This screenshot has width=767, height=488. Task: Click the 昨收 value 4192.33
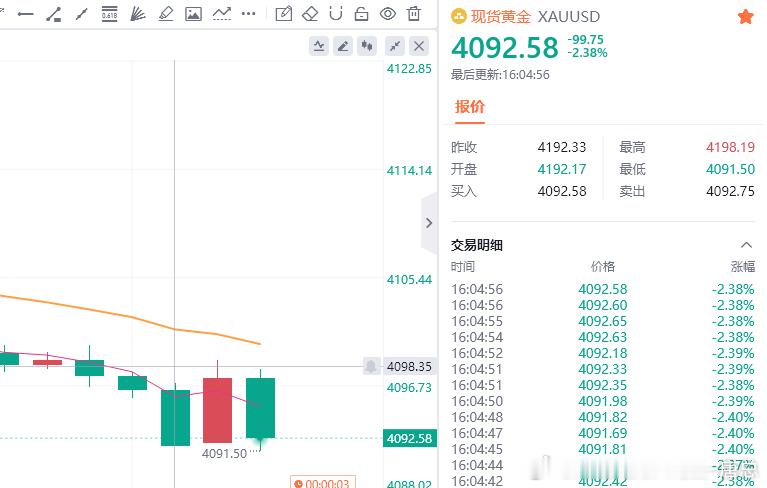point(562,147)
